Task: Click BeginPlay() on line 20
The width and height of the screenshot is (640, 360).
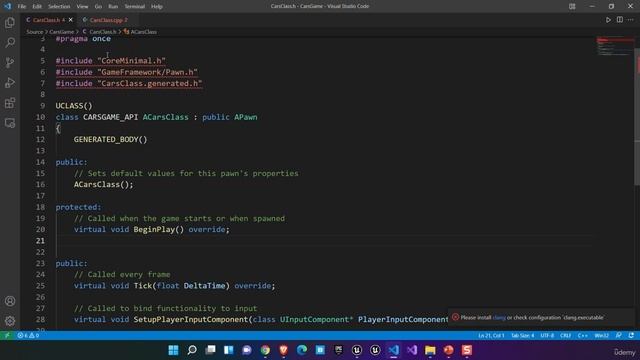Action: tap(159, 229)
